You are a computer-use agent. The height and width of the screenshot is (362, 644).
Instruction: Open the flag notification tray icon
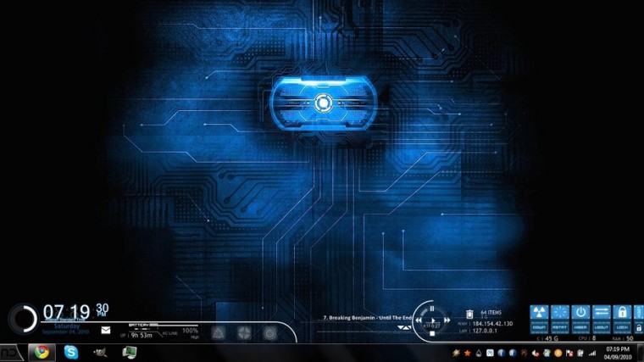tap(569, 353)
